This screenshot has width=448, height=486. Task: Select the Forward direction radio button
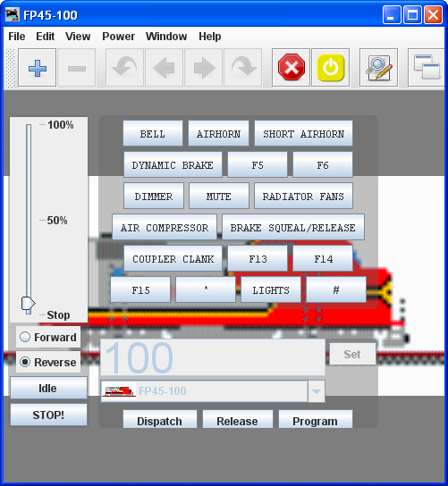48,337
